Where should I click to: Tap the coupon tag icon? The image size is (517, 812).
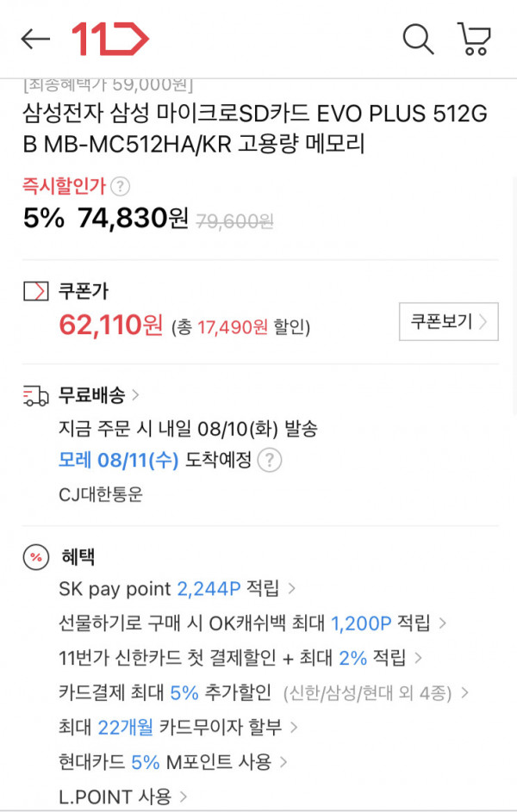[36, 291]
